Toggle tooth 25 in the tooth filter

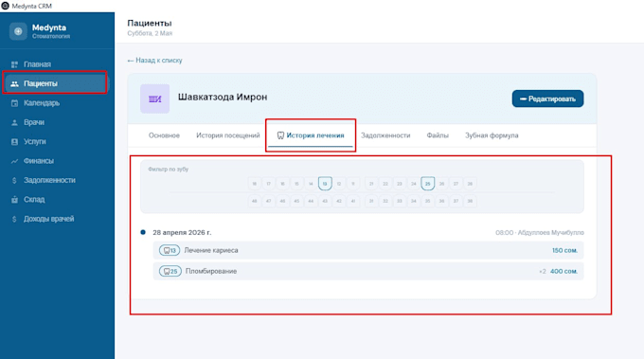427,184
